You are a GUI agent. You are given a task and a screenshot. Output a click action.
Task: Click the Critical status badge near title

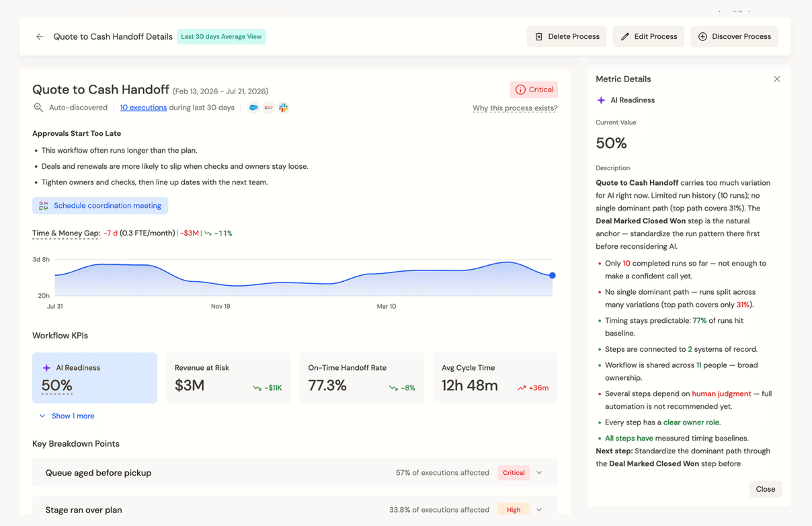534,89
